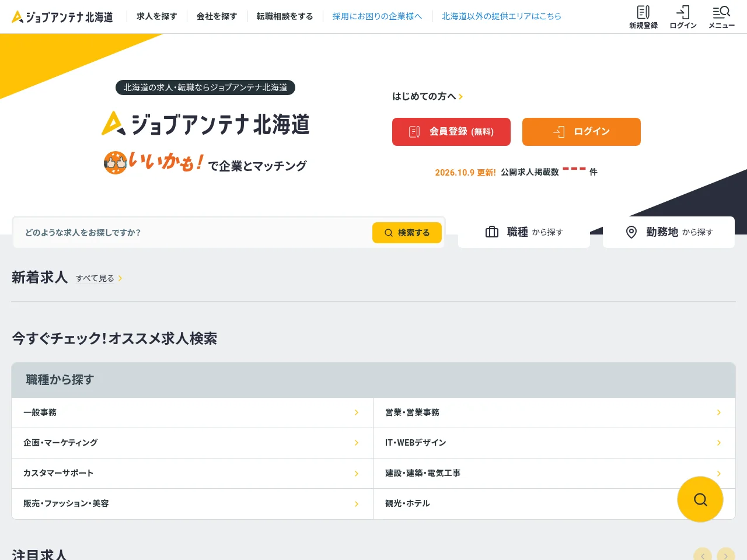Click the ログイン icon in top header
Screen dimensions: 747x560
click(683, 17)
